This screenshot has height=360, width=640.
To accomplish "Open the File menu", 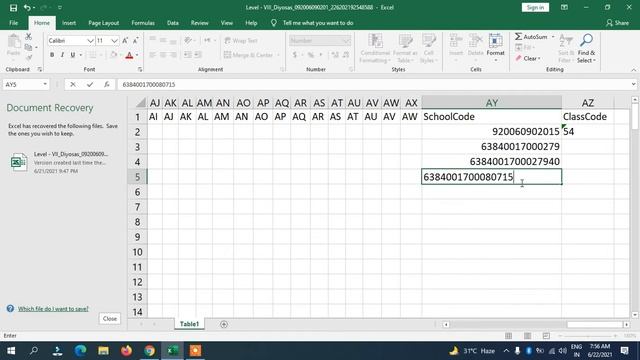I will (13, 23).
